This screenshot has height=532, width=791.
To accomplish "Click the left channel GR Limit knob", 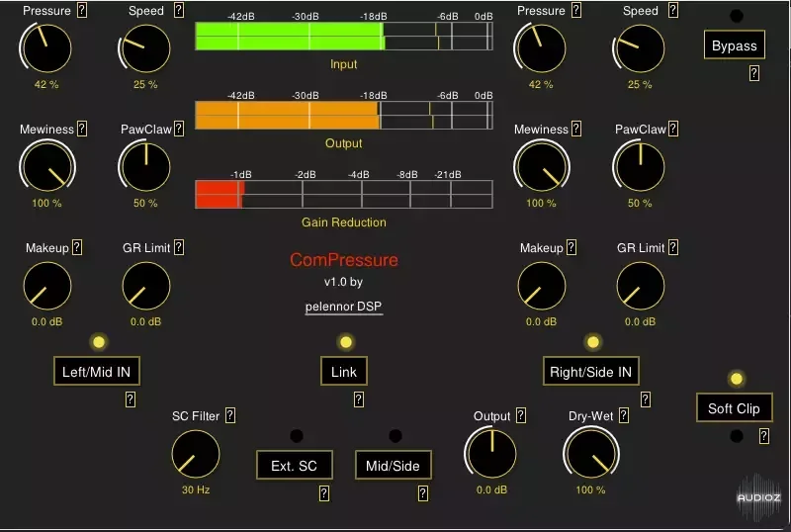I will click(x=145, y=286).
